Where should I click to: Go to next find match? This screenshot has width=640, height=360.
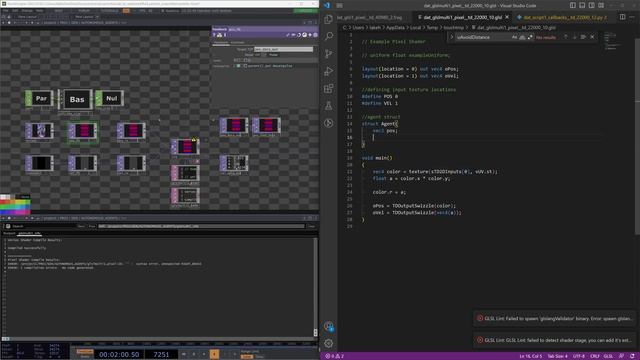(575, 37)
